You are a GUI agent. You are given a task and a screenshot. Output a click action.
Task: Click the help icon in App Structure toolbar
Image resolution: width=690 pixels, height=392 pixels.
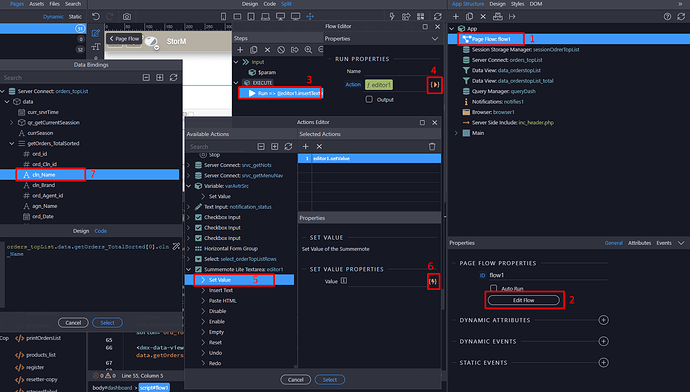[668, 16]
